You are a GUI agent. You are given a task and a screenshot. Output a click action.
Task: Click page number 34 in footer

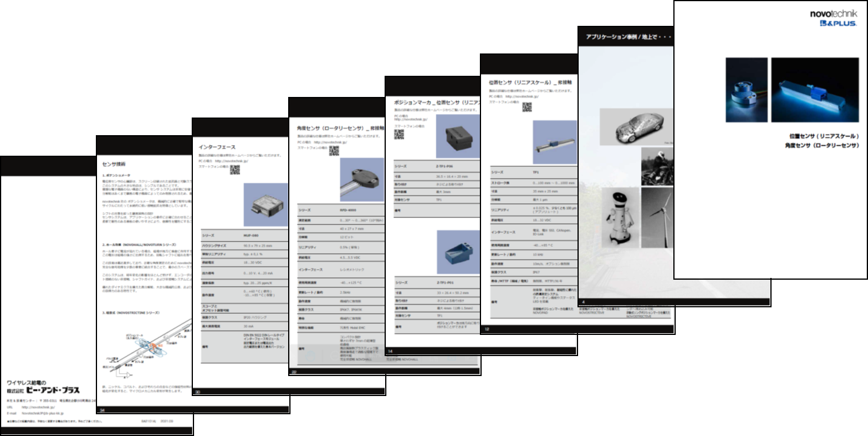click(102, 410)
